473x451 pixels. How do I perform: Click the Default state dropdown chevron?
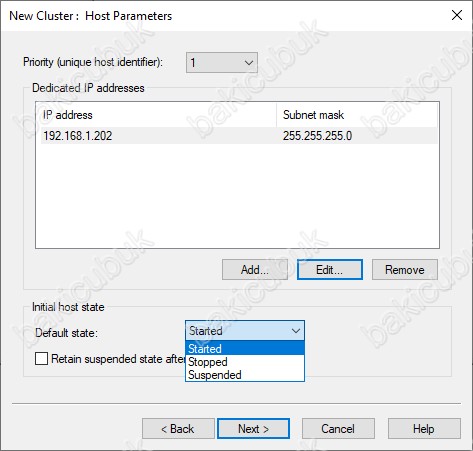click(296, 331)
